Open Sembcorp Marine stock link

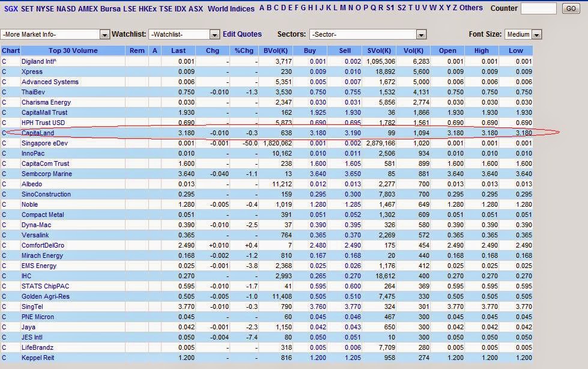coord(46,174)
